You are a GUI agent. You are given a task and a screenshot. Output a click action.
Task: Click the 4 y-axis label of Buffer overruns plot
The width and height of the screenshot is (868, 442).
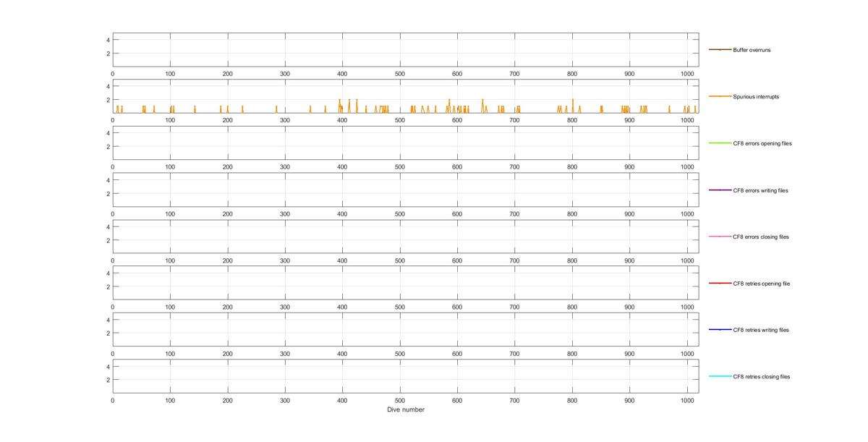108,40
